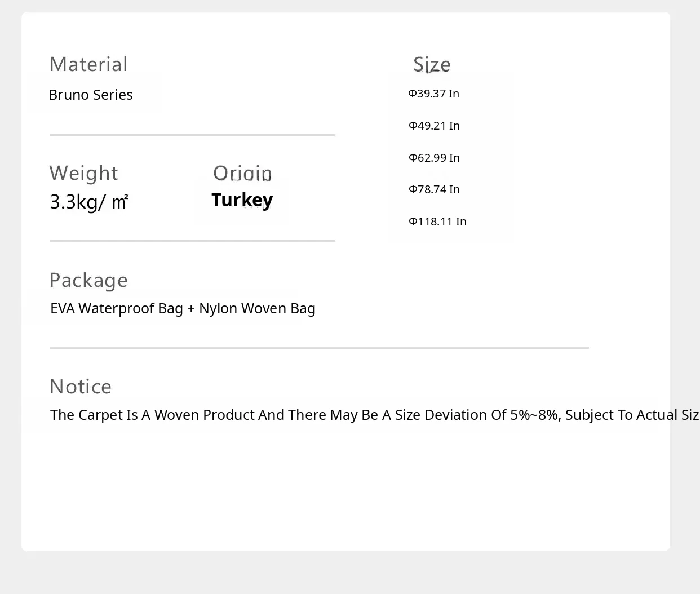Select the Φ118.11 In size
The image size is (700, 594).
point(437,221)
